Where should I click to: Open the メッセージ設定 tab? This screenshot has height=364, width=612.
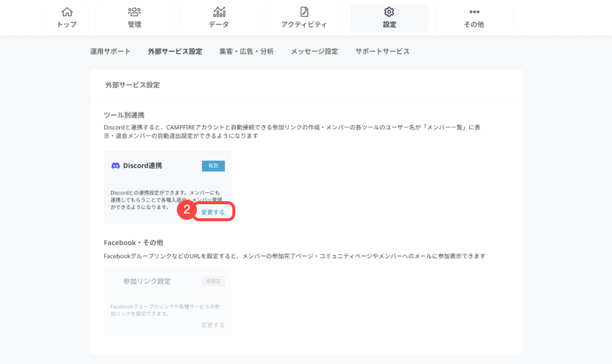pyautogui.click(x=315, y=52)
